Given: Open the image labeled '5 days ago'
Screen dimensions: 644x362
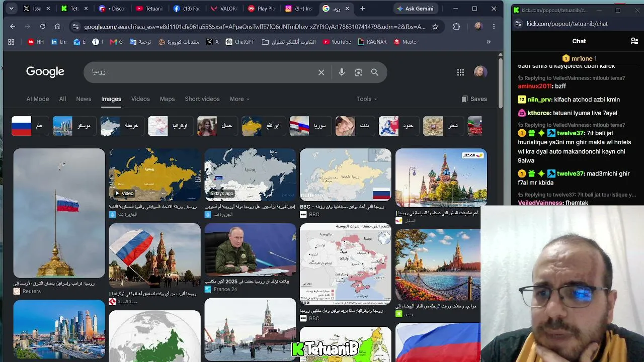Looking at the screenshot, I should click(x=250, y=175).
